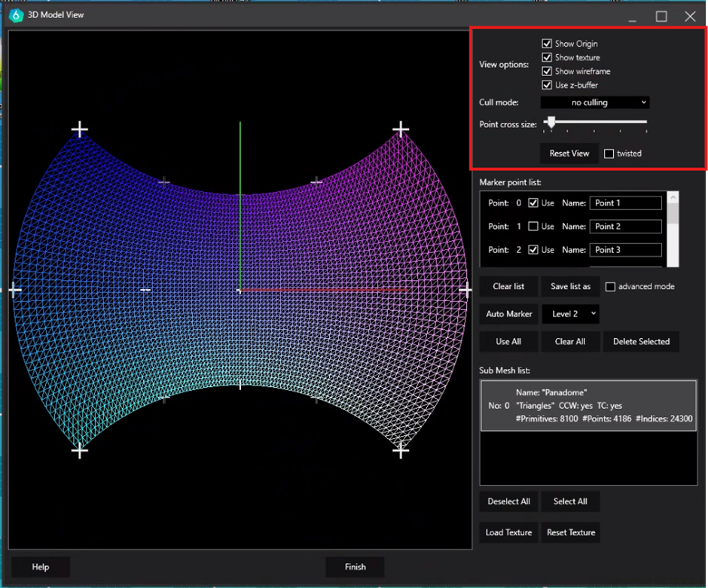
Task: Select the top-right corner cross marker
Action: click(x=401, y=129)
